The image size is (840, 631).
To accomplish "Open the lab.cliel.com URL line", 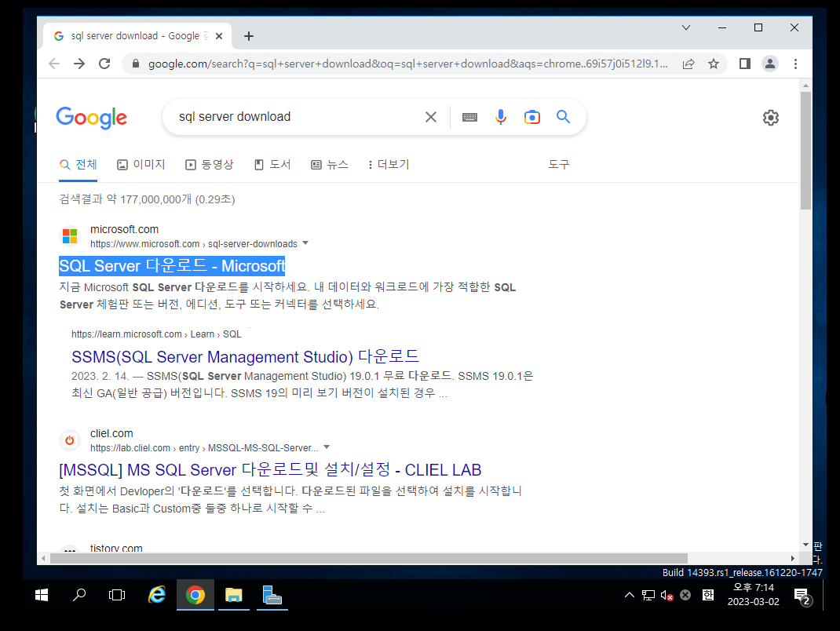I will (204, 448).
